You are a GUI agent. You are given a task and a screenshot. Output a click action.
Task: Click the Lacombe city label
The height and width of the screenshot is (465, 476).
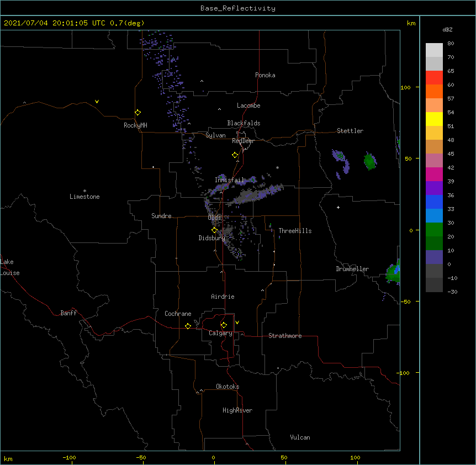[248, 105]
